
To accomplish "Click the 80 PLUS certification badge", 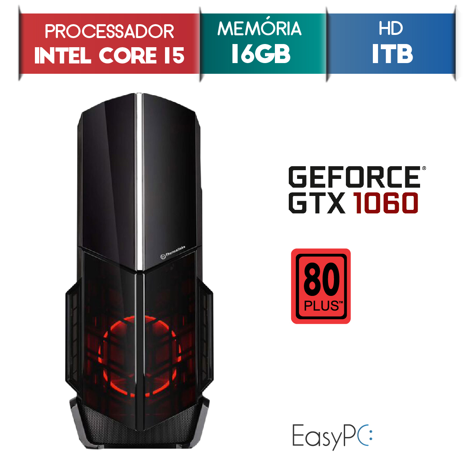I will 321,286.
